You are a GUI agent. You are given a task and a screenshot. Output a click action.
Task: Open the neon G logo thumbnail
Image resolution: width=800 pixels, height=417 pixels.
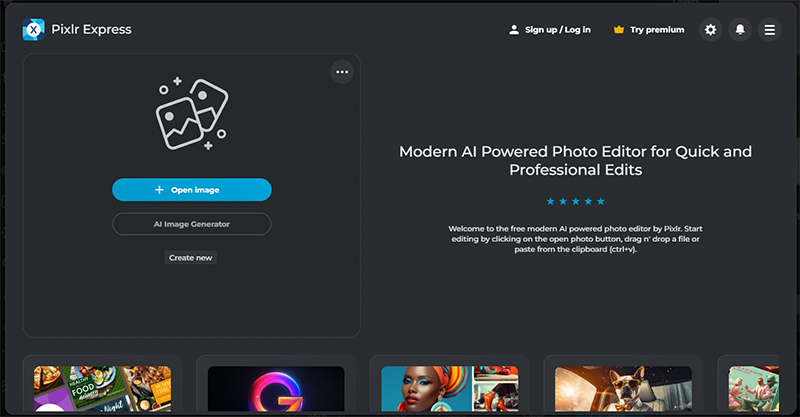click(x=276, y=388)
